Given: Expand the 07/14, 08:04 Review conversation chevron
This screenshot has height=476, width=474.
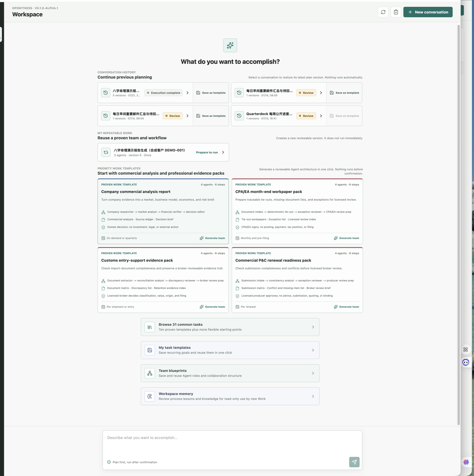Looking at the screenshot, I should [187, 116].
